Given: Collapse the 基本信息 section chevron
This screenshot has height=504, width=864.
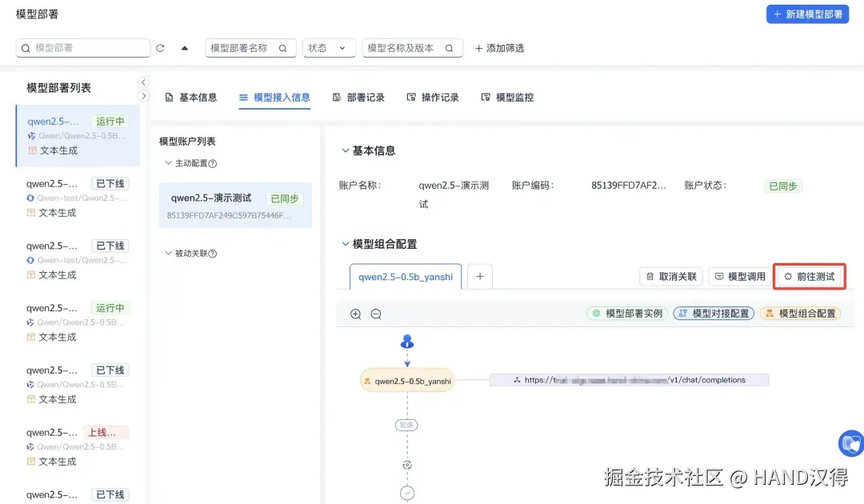Looking at the screenshot, I should click(346, 150).
